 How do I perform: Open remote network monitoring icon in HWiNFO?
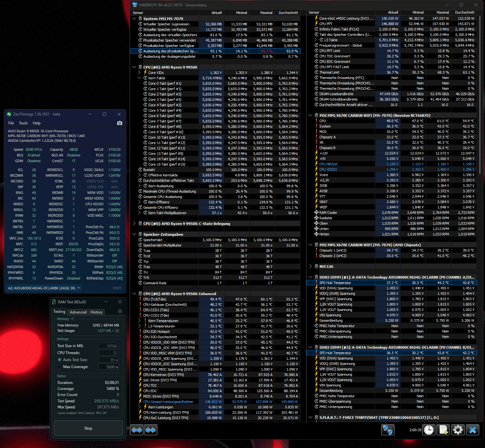click(388, 430)
